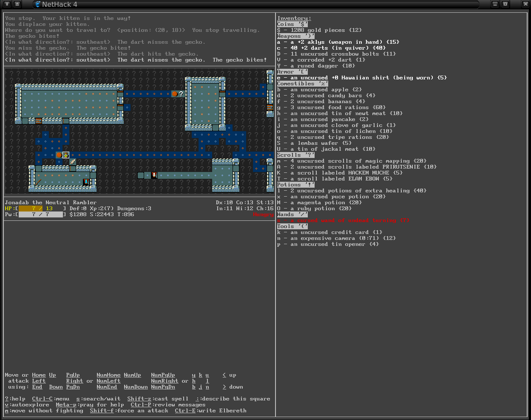The image size is (531, 420).
Task: Click the NetHack 4 title bar app icon
Action: [37, 4]
